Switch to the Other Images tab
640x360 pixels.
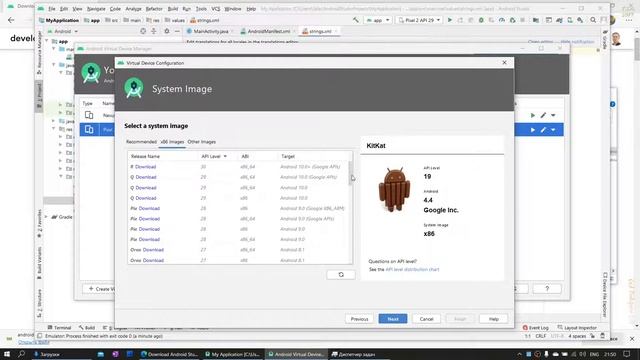[202, 142]
